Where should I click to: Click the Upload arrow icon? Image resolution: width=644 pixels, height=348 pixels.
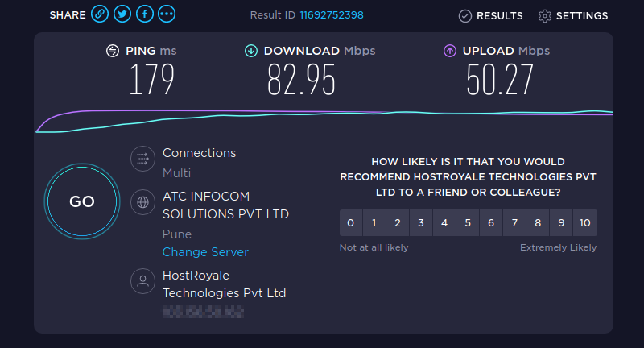coord(450,51)
